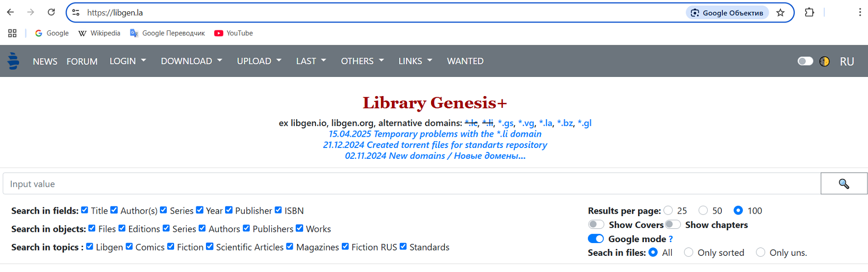This screenshot has width=868, height=272.
Task: Click the dark mode half-moon icon
Action: coord(824,61)
